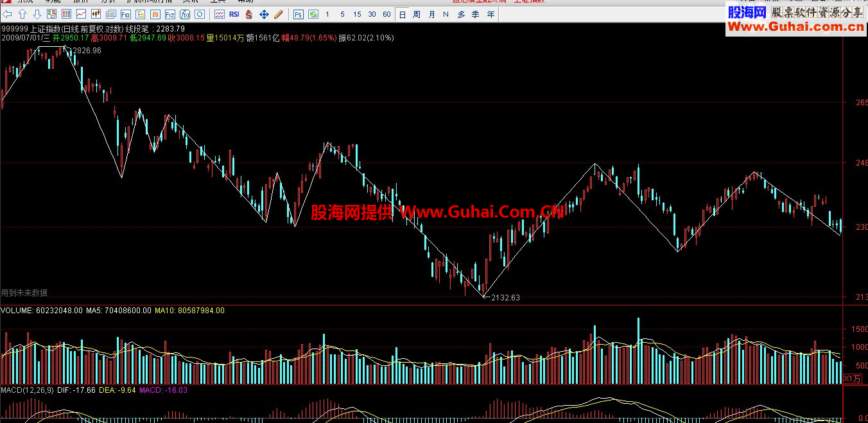
Task: Open the quote table grid icon
Action: point(66,13)
